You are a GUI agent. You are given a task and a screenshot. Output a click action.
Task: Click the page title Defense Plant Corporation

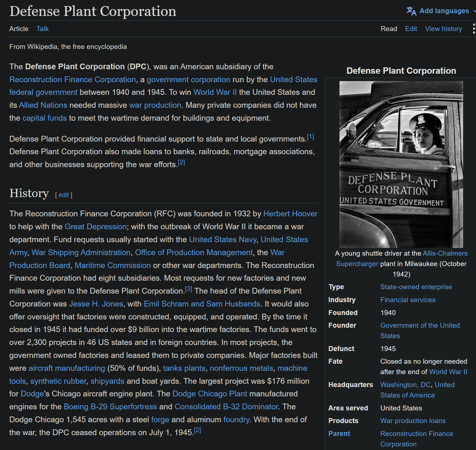click(x=93, y=11)
